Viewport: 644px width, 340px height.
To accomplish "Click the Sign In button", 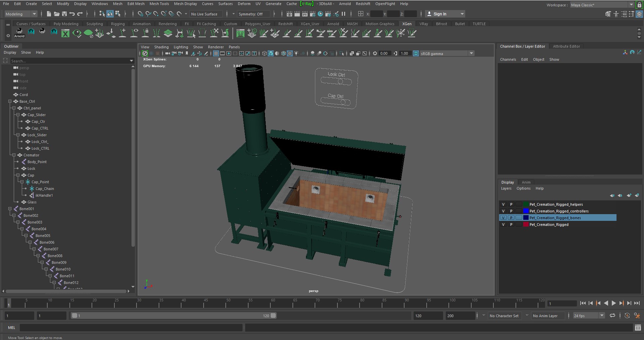I will [x=445, y=14].
